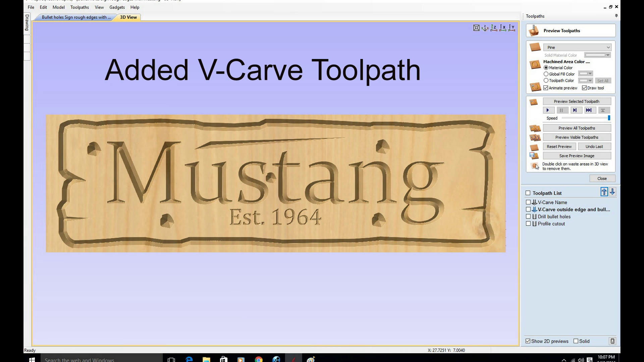Click the preview Speed slider handle
This screenshot has height=362, width=644.
click(x=609, y=118)
